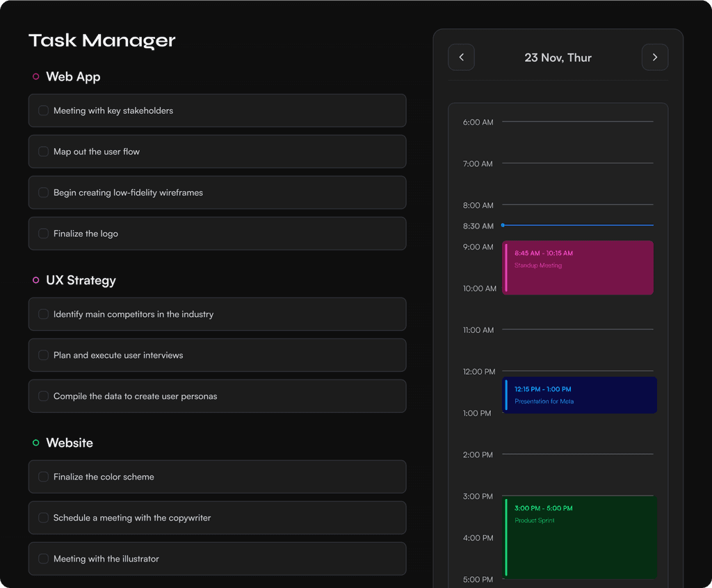Select the Web App section heading
This screenshot has height=588, width=712.
[x=73, y=77]
